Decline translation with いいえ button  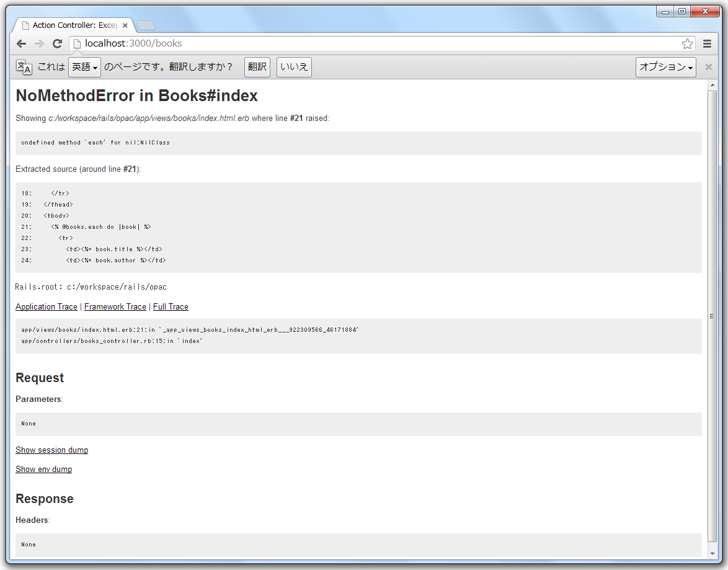[x=294, y=67]
